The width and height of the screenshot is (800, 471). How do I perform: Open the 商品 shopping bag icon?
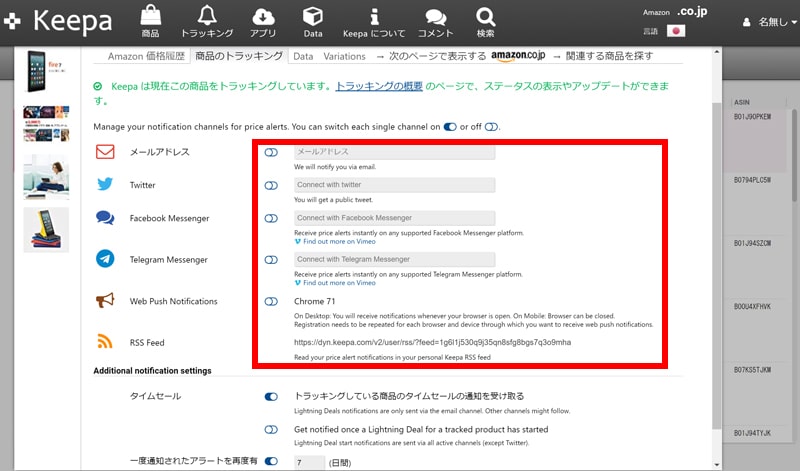coord(151,21)
